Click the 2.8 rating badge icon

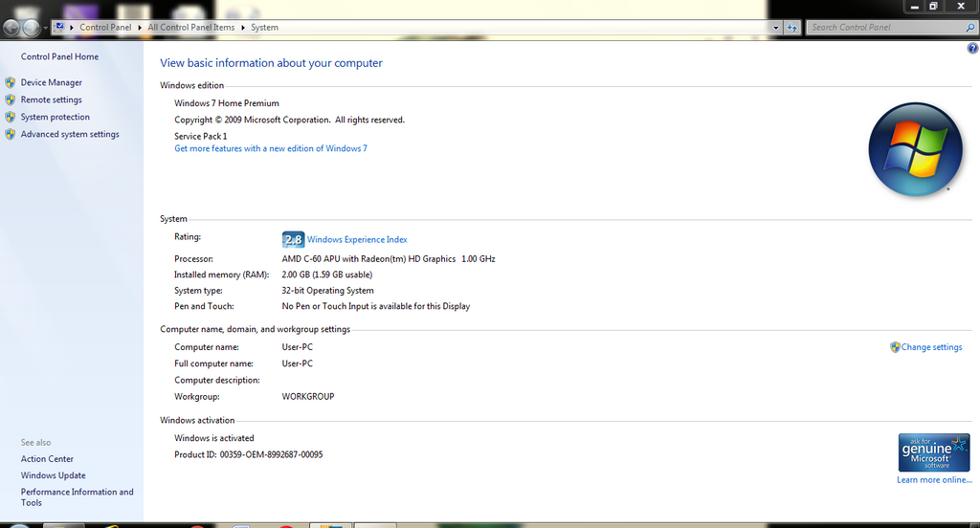[293, 239]
